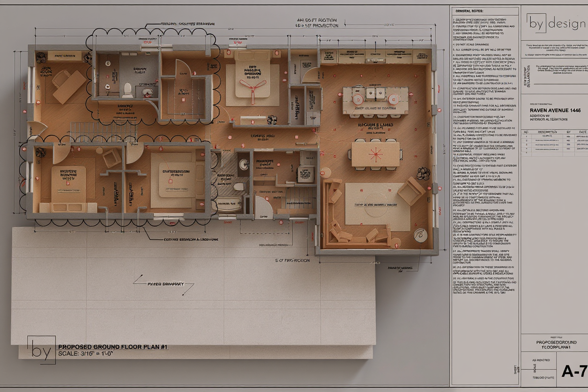Click the kitchen island with sink
Viewport: 588px width, 392px height.
coord(375,100)
